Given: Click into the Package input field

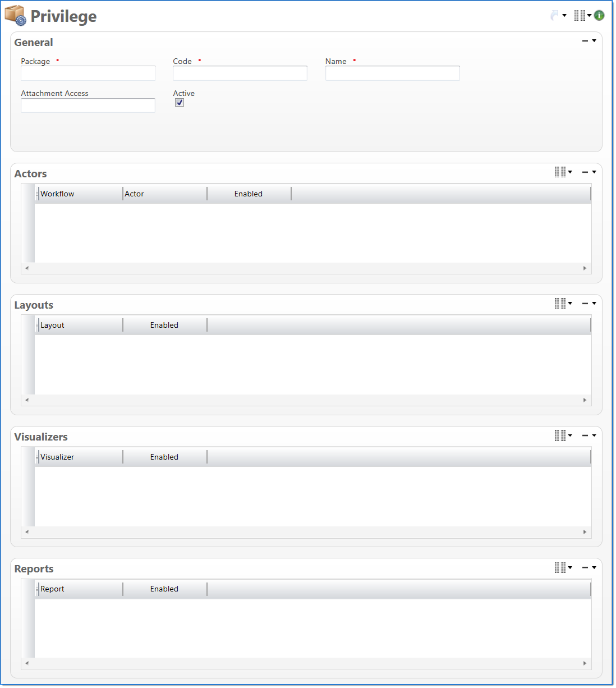Looking at the screenshot, I should click(x=88, y=74).
